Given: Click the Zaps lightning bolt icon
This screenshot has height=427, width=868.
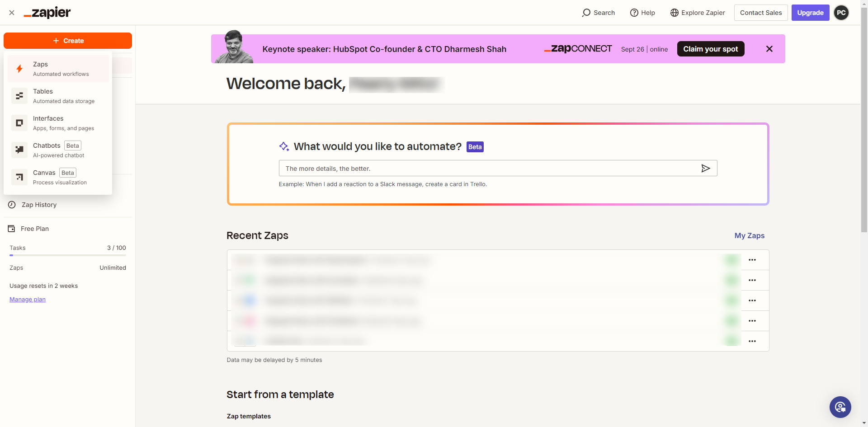Looking at the screenshot, I should coord(19,69).
